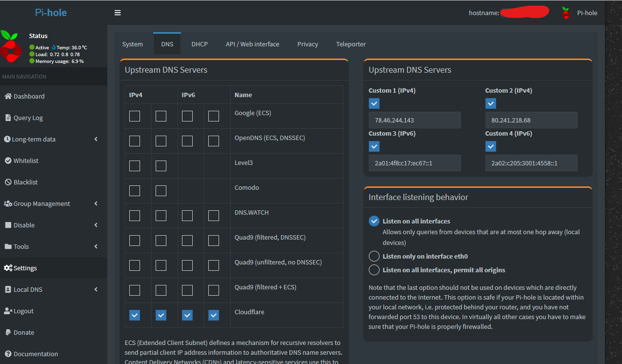Uncheck the second Cloudflare IPv6 checkbox
This screenshot has height=364, width=622.
214,315
